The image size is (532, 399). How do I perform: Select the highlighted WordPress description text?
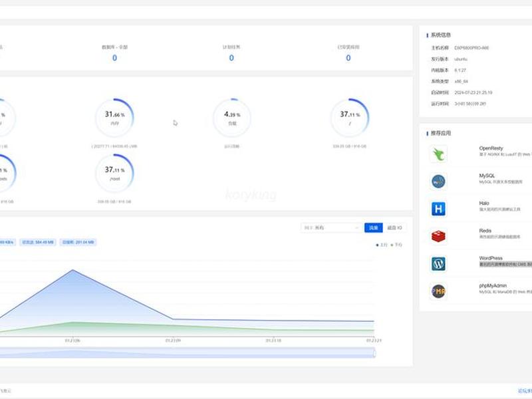tap(505, 264)
